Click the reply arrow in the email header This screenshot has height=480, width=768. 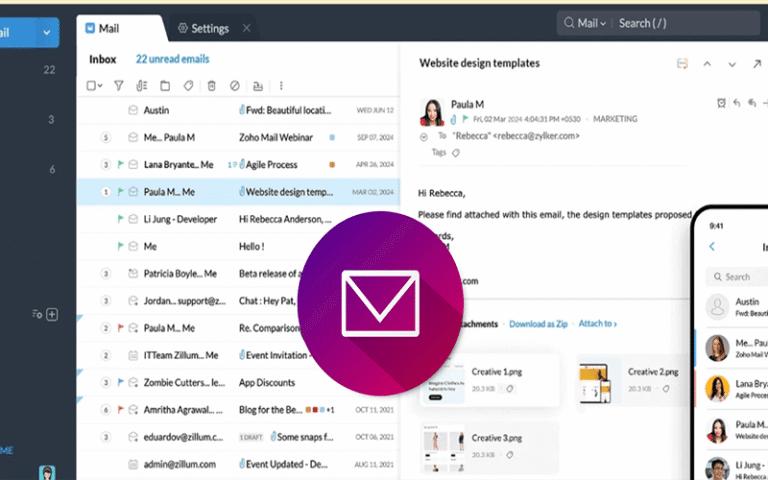[x=737, y=103]
